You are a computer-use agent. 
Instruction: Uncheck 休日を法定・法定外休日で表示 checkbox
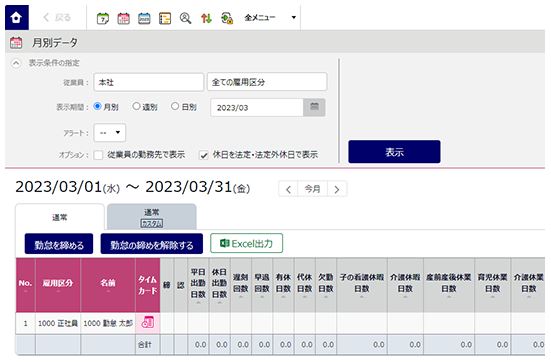[204, 155]
